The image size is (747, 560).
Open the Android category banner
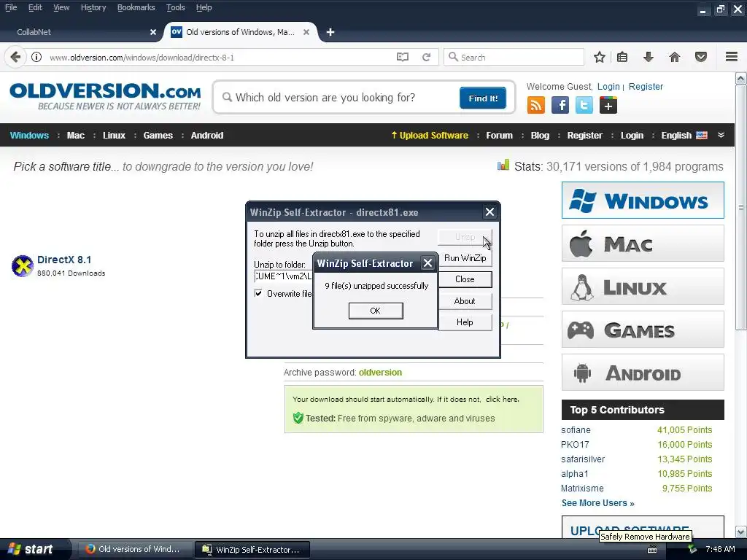(x=643, y=373)
